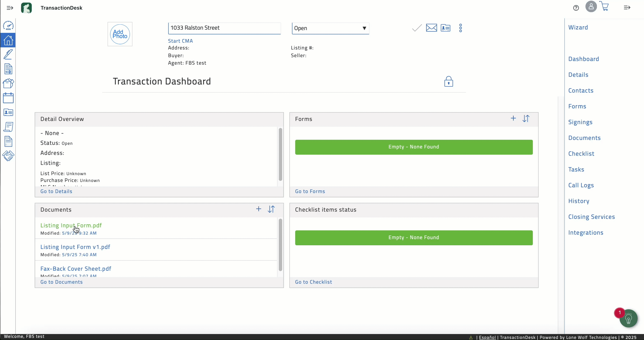Select the house transactions icon in sidebar
Viewport: 644px width, 340px height.
(x=8, y=40)
